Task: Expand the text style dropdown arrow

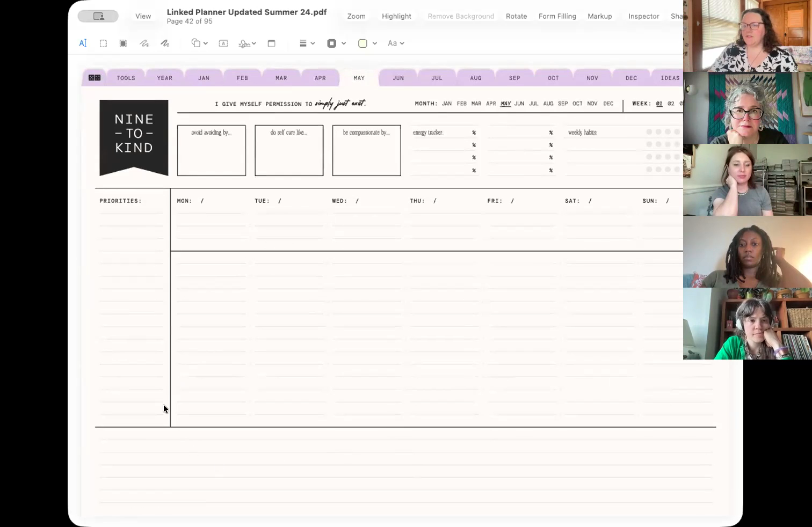Action: [x=402, y=43]
